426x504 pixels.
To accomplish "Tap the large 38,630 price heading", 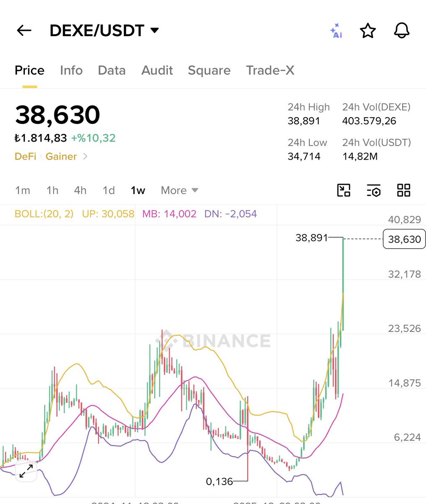I will click(57, 115).
